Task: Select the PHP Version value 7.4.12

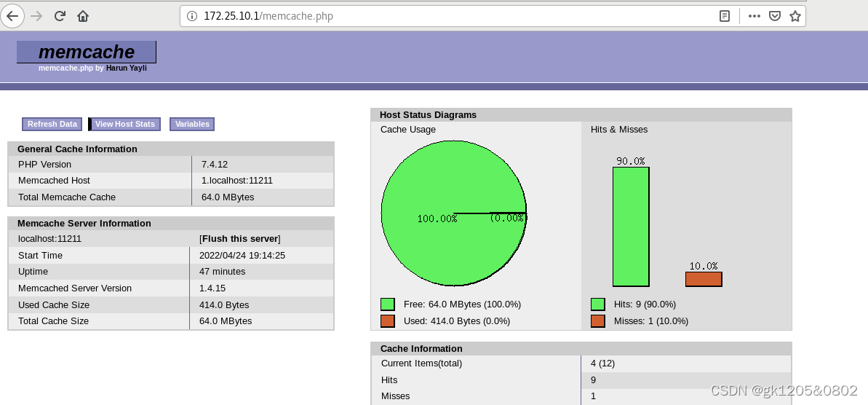Action: pos(215,165)
